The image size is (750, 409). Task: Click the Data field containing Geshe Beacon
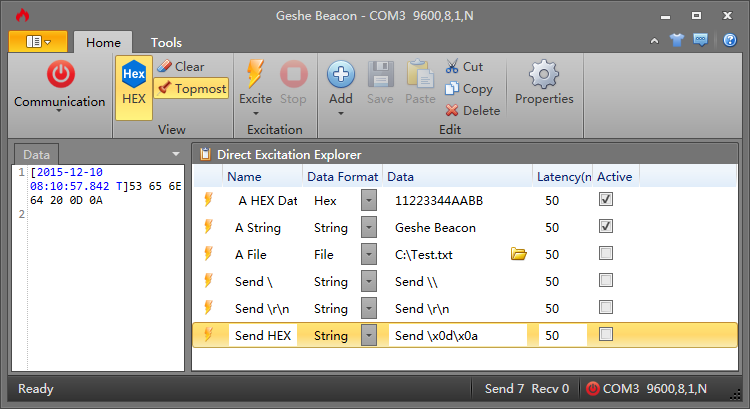pyautogui.click(x=458, y=228)
